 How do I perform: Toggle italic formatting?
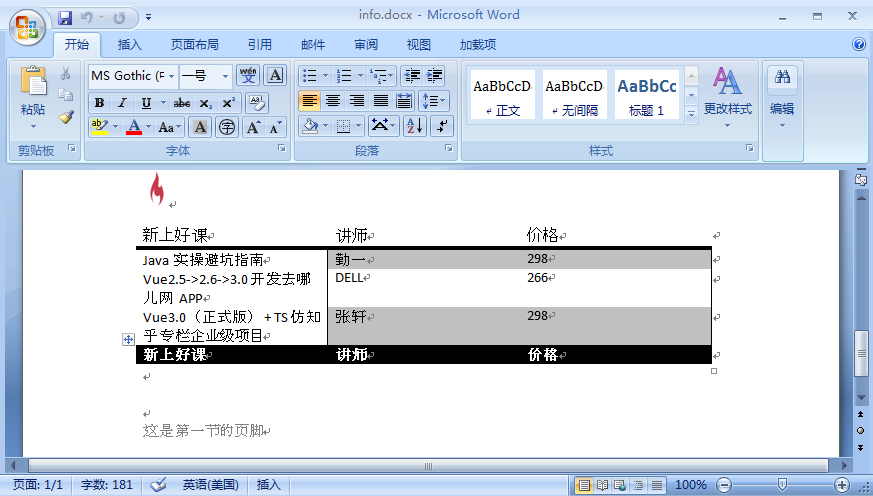[x=122, y=103]
